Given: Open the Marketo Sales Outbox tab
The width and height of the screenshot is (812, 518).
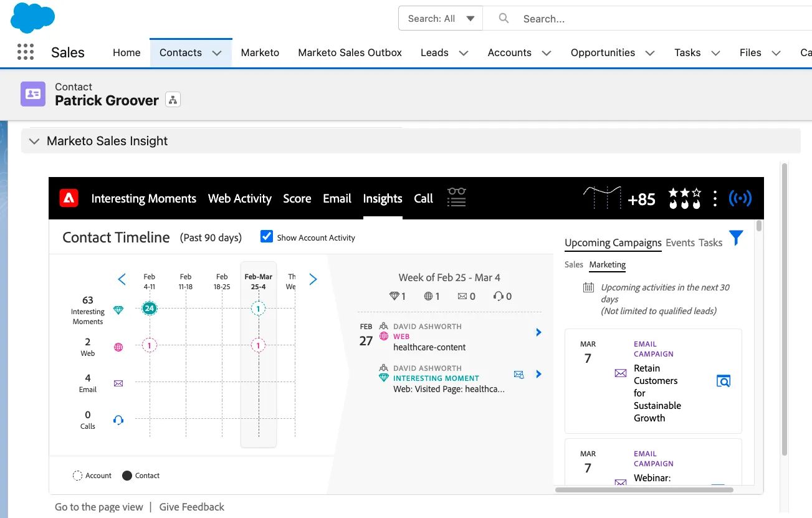Looking at the screenshot, I should click(x=350, y=52).
